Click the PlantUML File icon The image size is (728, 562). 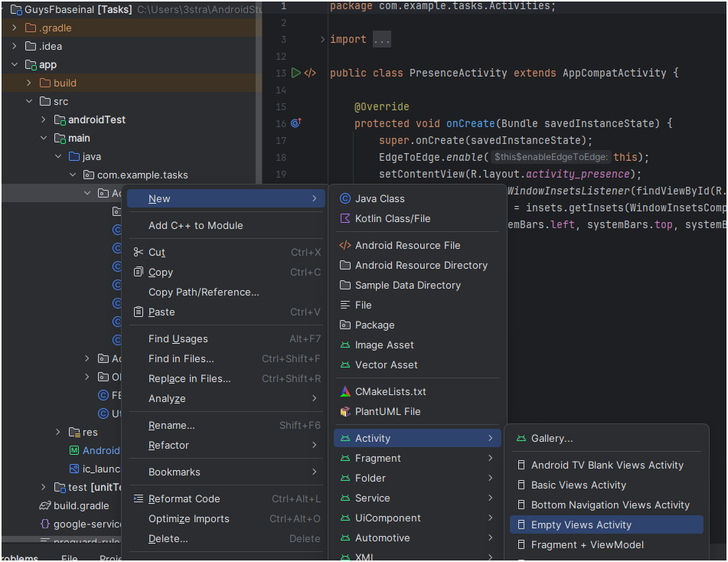click(345, 411)
